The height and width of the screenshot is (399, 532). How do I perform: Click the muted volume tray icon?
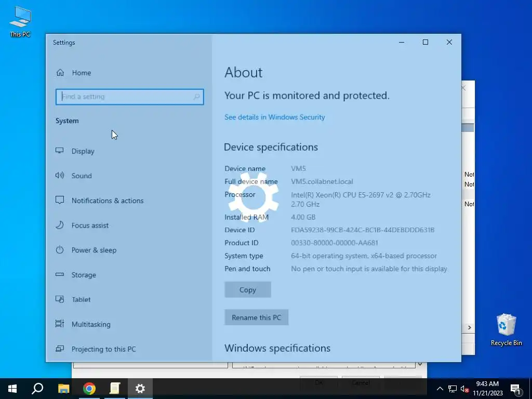tap(464, 389)
